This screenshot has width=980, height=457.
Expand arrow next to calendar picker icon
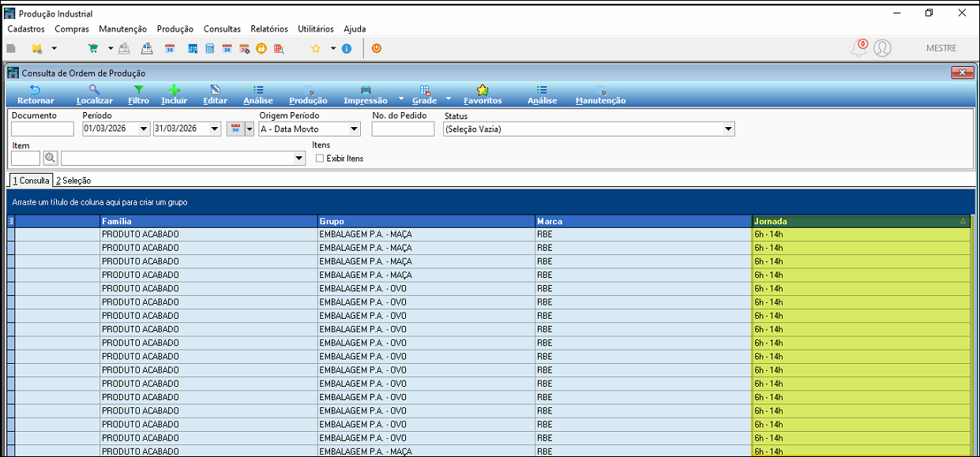(250, 129)
